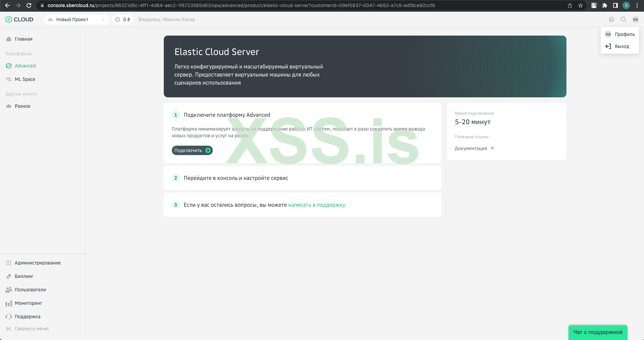This screenshot has height=340, width=644.
Task: Expand step 2 Перейдите в консоль
Action: [303, 178]
